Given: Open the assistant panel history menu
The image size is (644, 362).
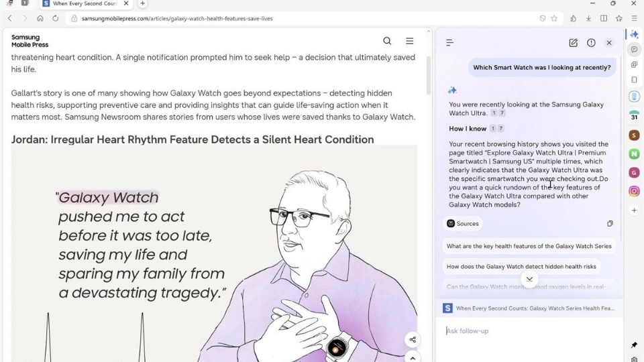Looking at the screenshot, I should click(x=449, y=43).
